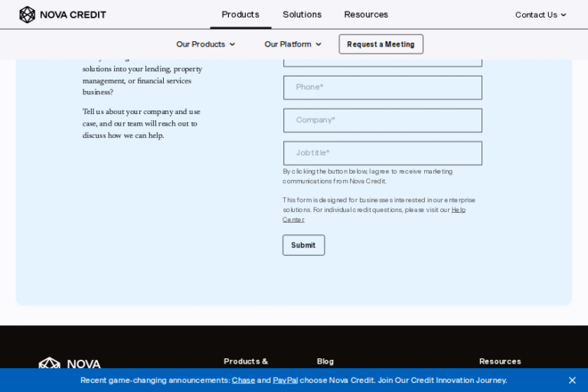Open the Help Center link

[x=458, y=210]
